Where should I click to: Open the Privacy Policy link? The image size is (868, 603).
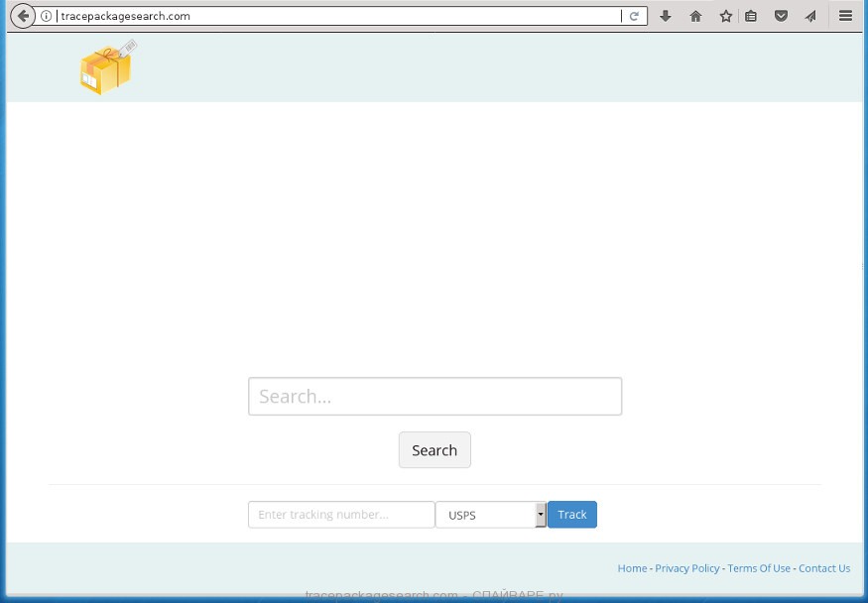coord(687,568)
